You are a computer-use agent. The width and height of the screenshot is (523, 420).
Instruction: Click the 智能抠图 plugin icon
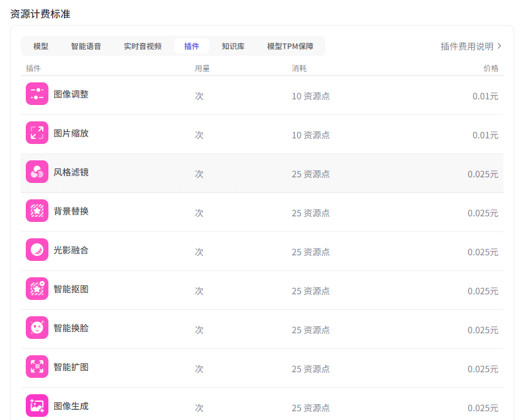pos(37,289)
